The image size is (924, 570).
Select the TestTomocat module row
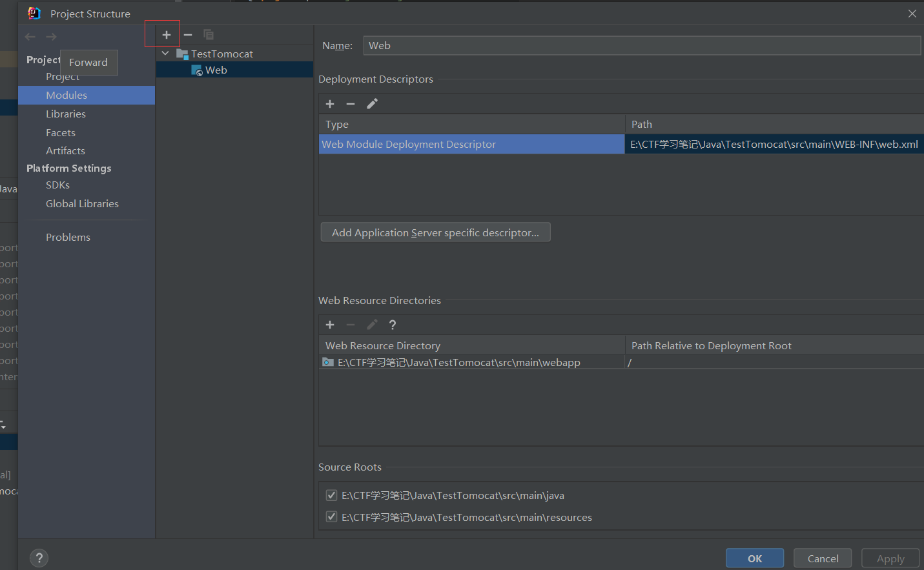click(235, 54)
